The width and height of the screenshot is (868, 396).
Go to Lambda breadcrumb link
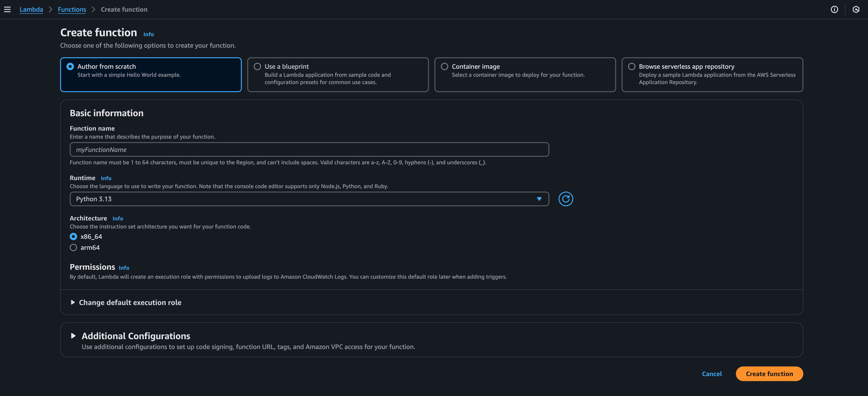click(x=31, y=9)
